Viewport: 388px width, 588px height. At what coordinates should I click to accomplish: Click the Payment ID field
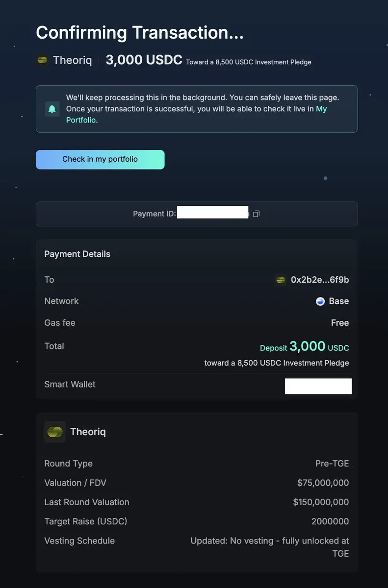197,214
